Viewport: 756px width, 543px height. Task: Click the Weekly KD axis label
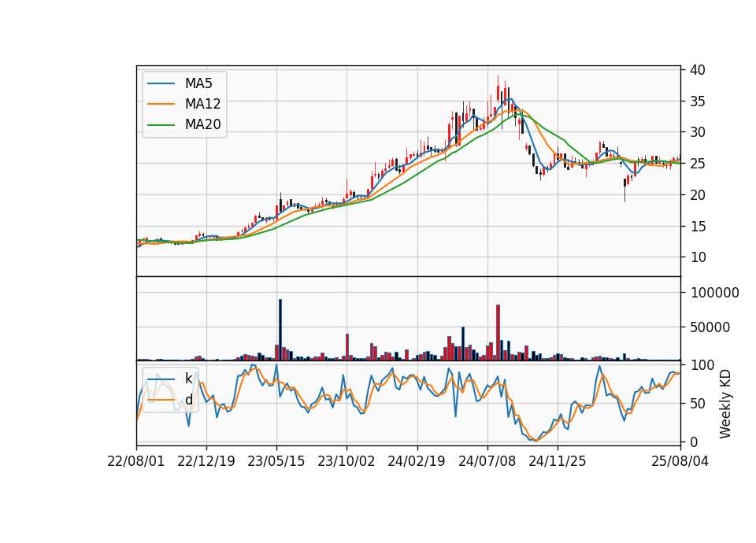[725, 404]
